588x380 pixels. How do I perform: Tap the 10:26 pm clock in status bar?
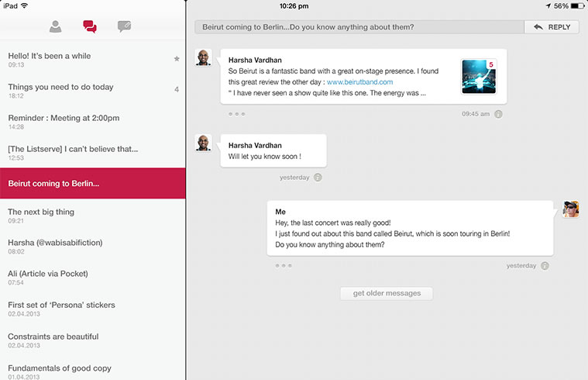pos(294,6)
